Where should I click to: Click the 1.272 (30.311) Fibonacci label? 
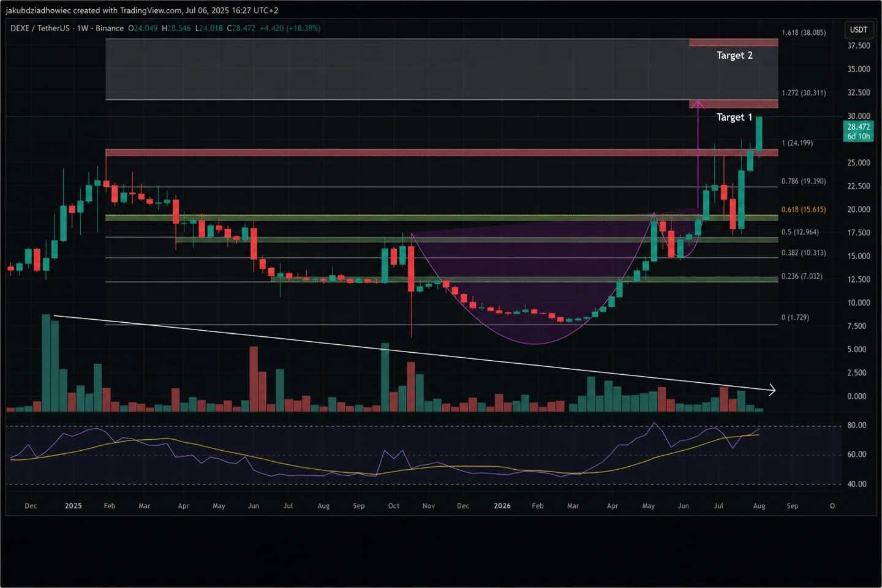pos(804,93)
